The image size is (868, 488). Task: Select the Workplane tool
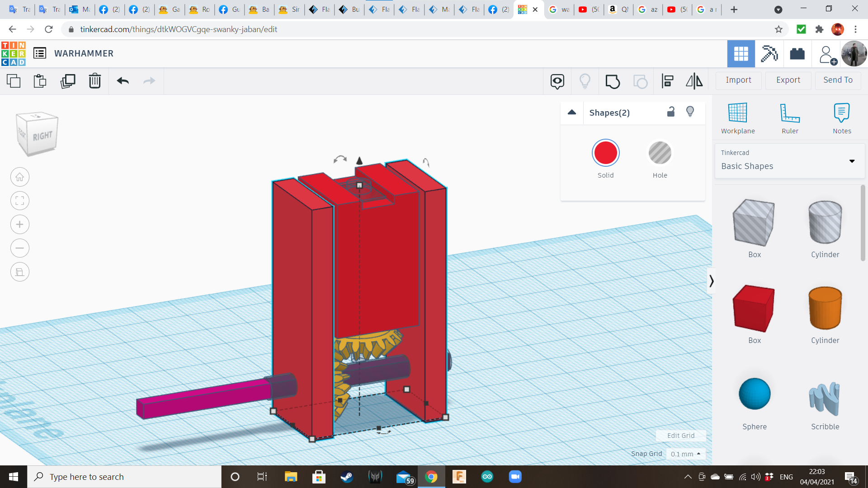click(737, 117)
